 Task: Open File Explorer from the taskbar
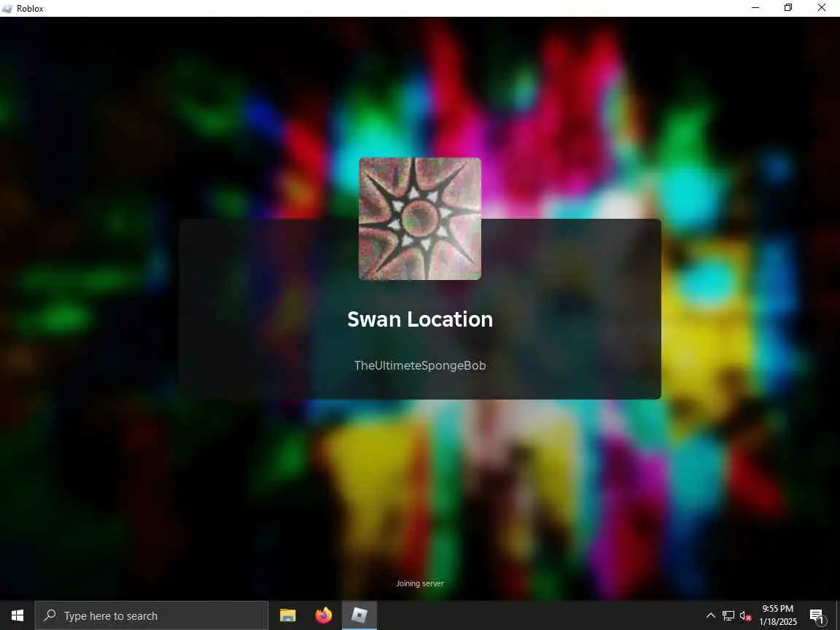point(288,615)
